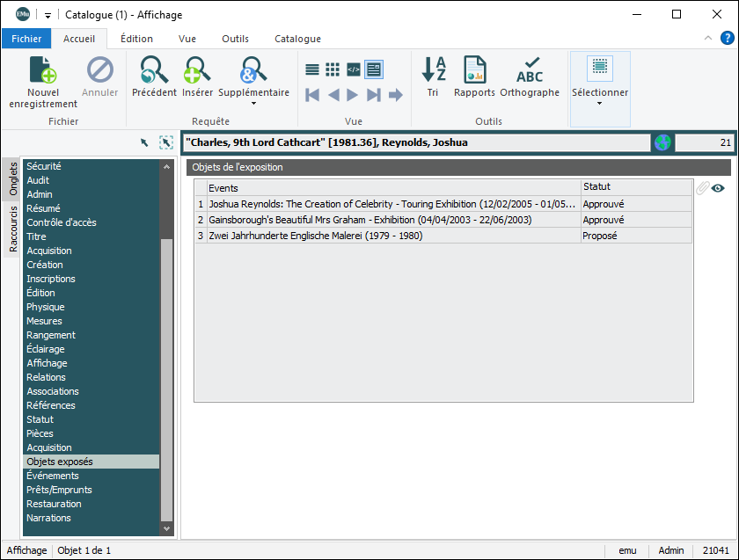739x560 pixels.
Task: Run the Orthographe spell check
Action: (529, 70)
